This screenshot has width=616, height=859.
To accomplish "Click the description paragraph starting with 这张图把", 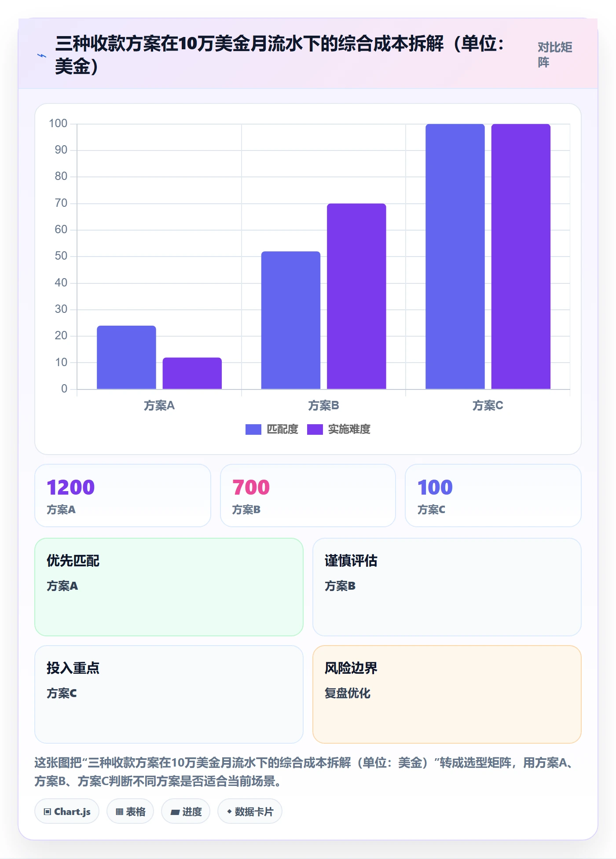I will click(306, 772).
